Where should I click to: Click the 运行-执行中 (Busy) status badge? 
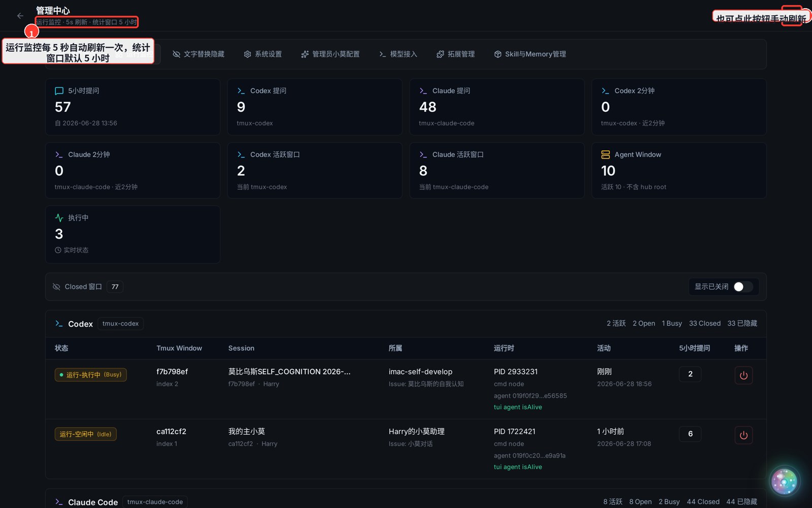[91, 375]
